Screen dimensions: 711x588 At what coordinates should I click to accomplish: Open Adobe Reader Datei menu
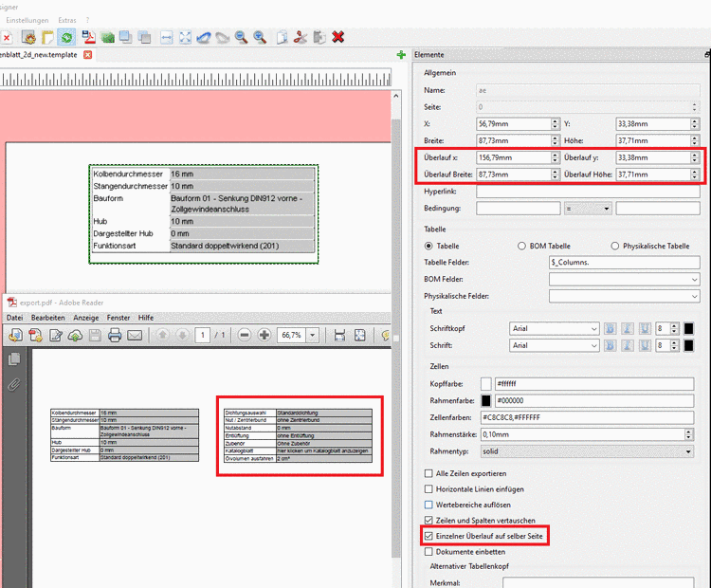coord(14,318)
